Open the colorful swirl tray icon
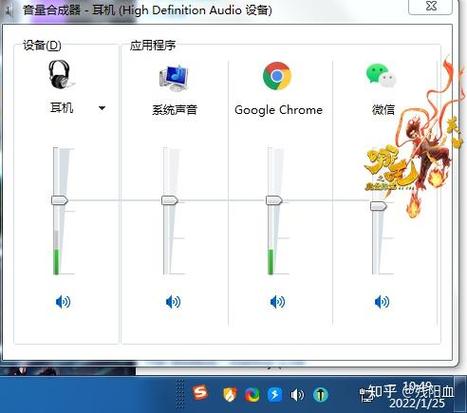Image resolution: width=467 pixels, height=413 pixels. (x=252, y=395)
